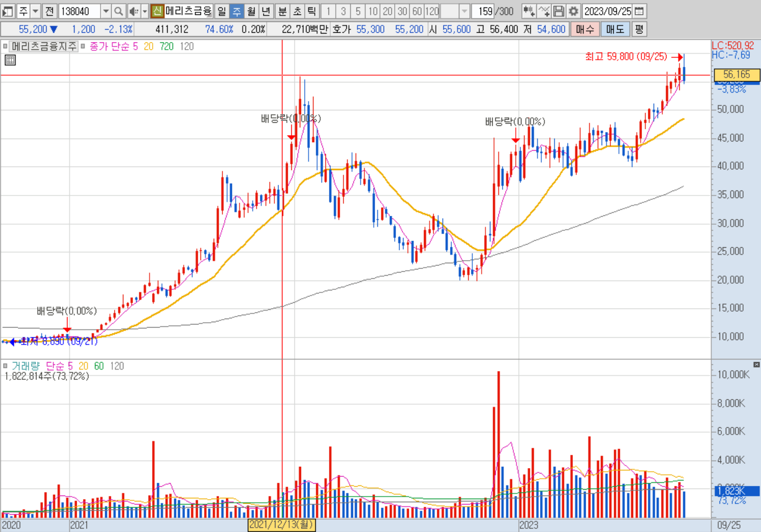Click the stock code 138040 input field

click(x=79, y=11)
